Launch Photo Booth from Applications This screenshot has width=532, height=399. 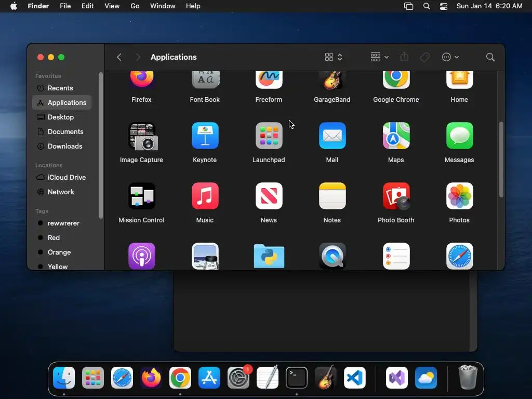(x=396, y=196)
